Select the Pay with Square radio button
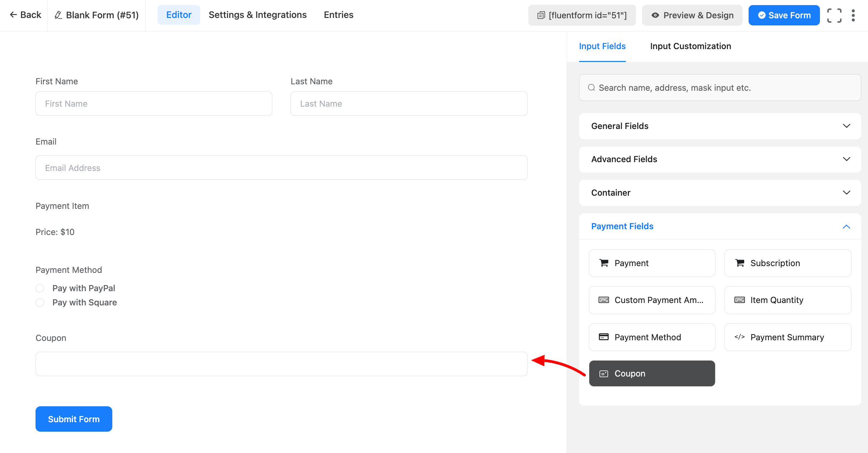Viewport: 868px width, 453px height. click(x=40, y=302)
